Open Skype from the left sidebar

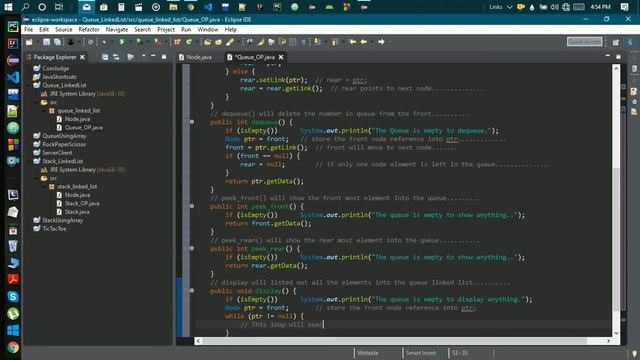(13, 296)
